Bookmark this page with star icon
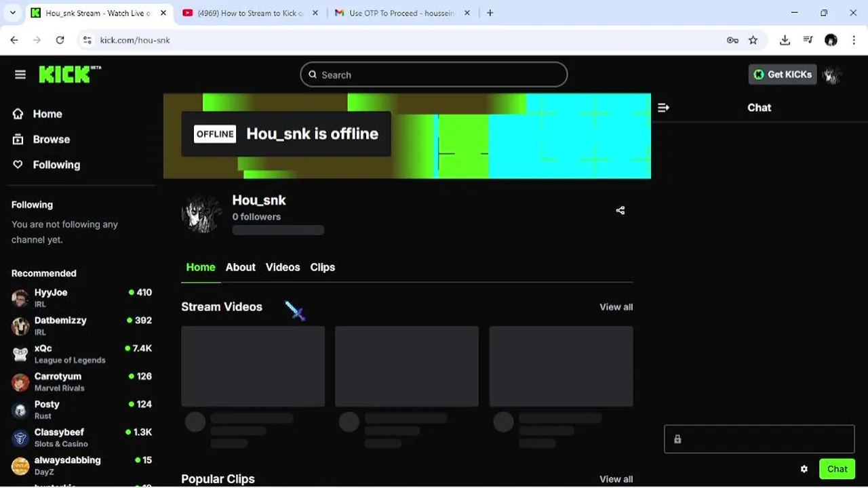 click(753, 40)
